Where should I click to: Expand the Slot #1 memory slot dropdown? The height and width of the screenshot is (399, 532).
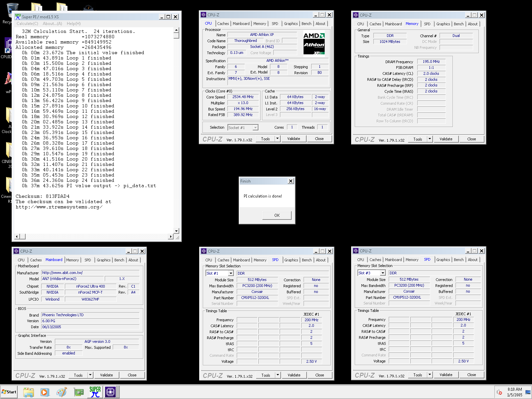(231, 273)
